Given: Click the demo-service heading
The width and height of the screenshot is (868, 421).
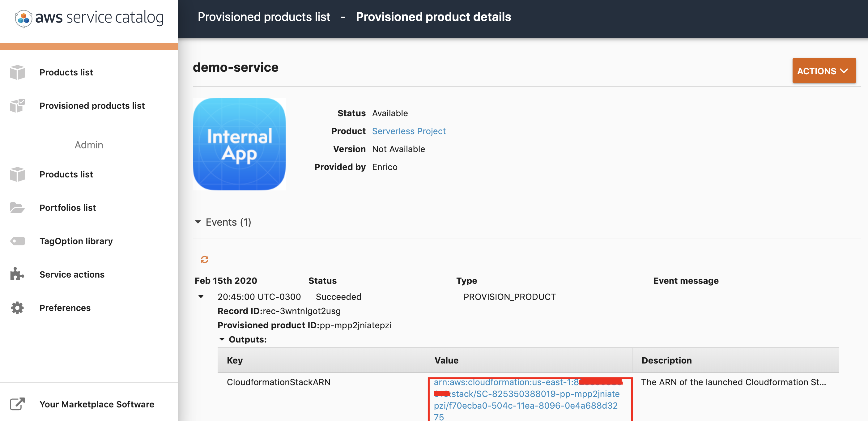Looking at the screenshot, I should (236, 67).
